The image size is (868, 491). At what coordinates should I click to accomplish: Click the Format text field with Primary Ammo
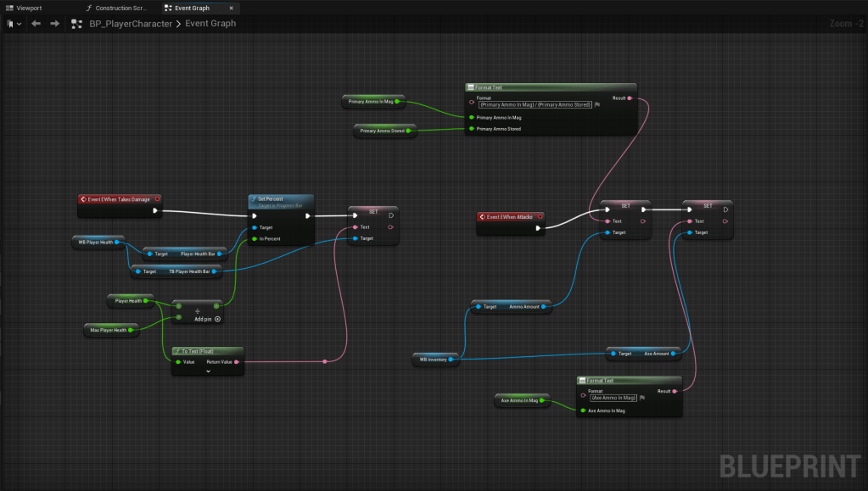pyautogui.click(x=535, y=104)
